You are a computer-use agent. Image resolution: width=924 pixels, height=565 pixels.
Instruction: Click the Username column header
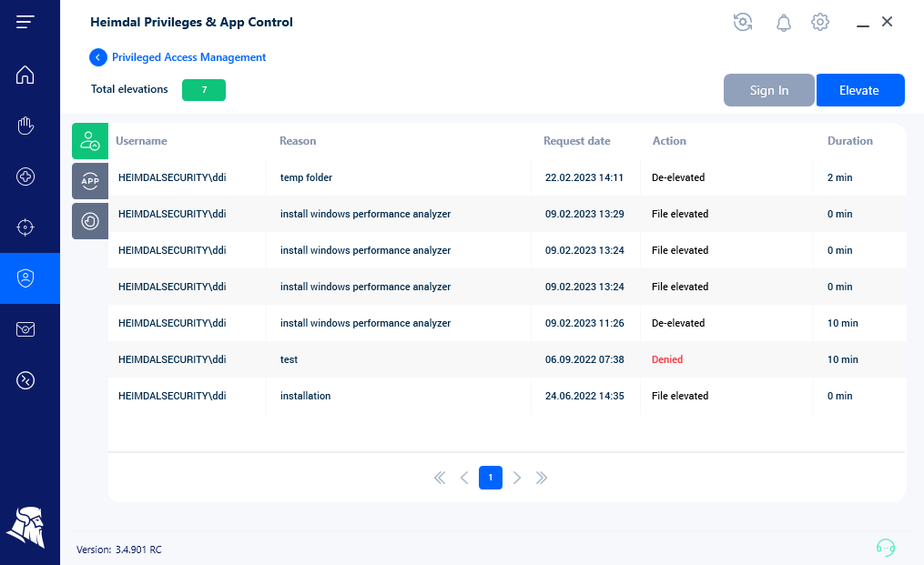(x=141, y=141)
